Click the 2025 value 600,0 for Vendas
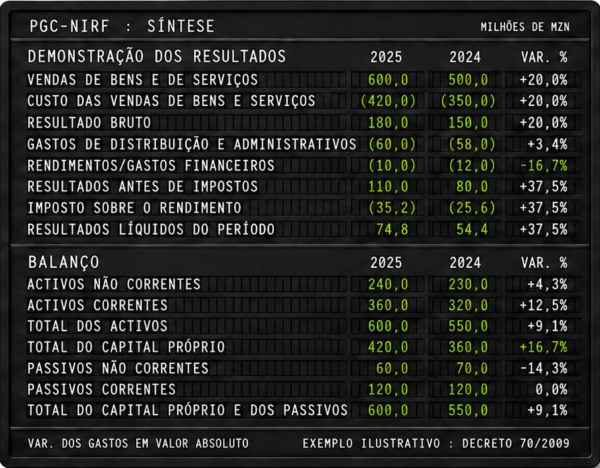This screenshot has height=468, width=600. tap(388, 80)
